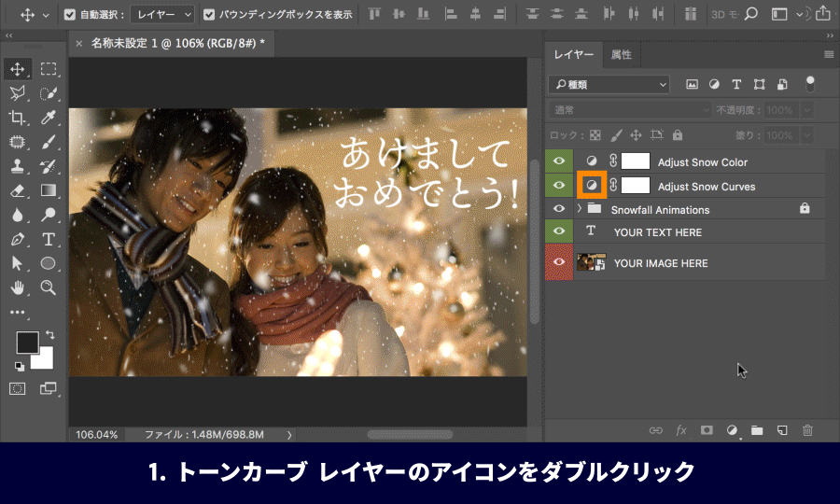Pick the Eyedropper tool

[49, 117]
